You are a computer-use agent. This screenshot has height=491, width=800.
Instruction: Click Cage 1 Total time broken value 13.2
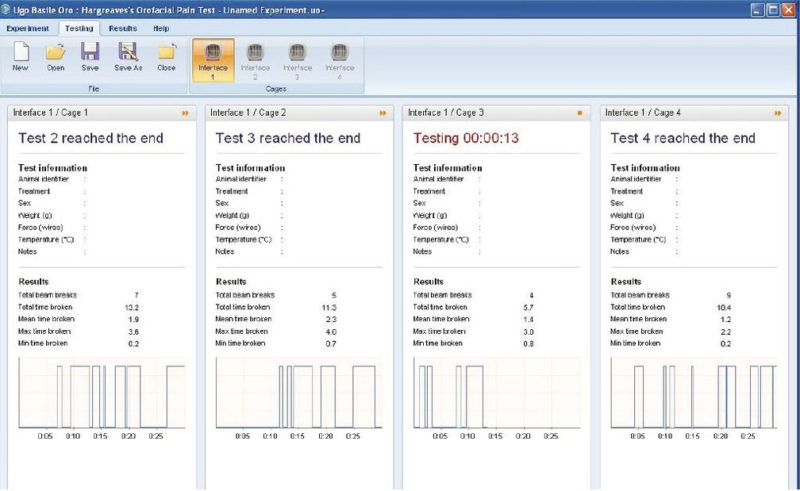[132, 307]
